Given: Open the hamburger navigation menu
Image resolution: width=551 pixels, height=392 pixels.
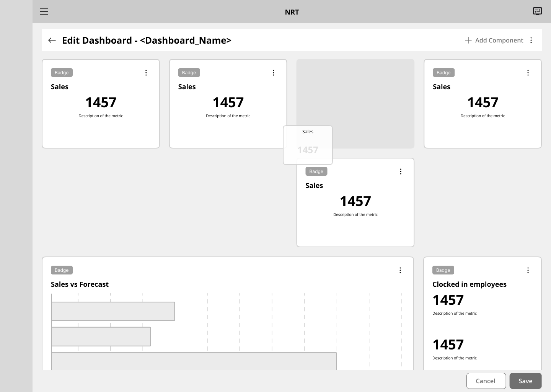Looking at the screenshot, I should click(44, 11).
